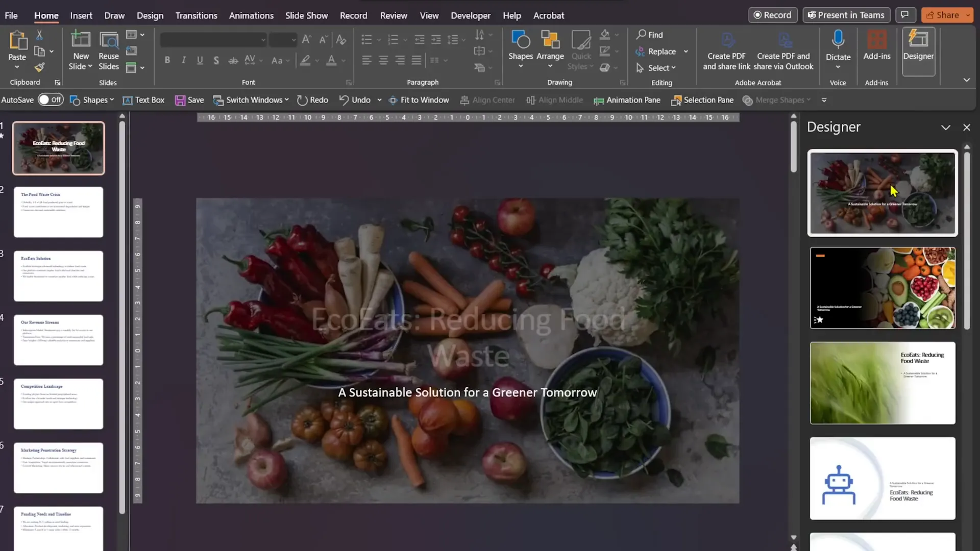Click the slide subtitle text
This screenshot has height=551, width=980.
467,392
